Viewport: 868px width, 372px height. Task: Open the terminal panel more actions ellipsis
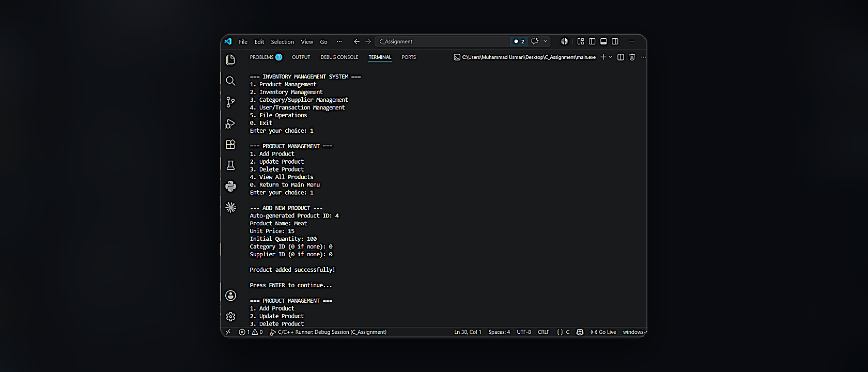pyautogui.click(x=643, y=57)
